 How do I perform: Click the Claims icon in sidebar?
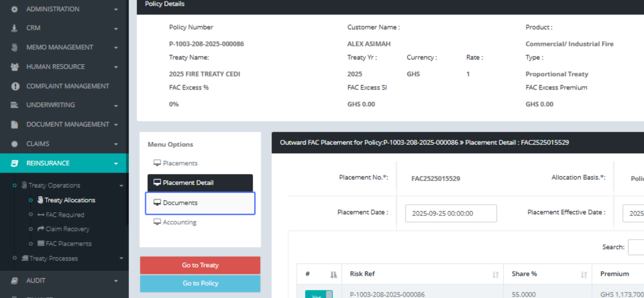pyautogui.click(x=14, y=144)
